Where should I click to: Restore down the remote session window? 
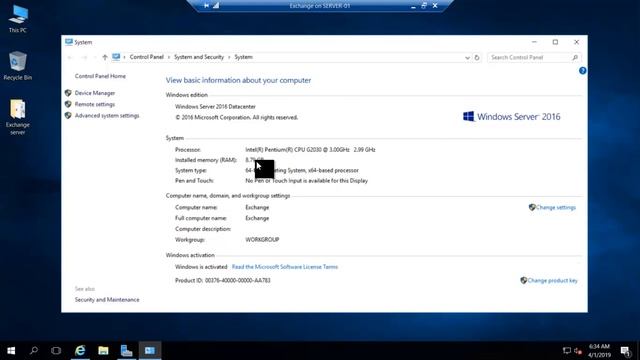(x=424, y=6)
